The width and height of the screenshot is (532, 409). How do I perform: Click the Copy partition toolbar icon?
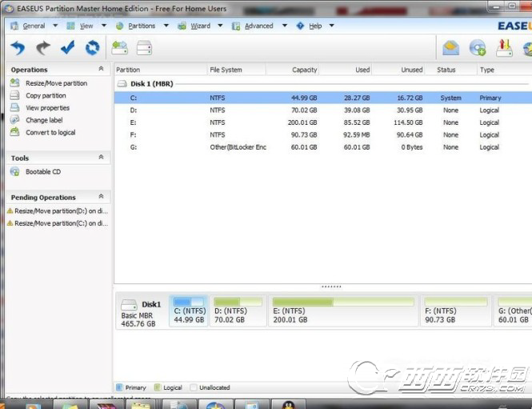click(144, 48)
